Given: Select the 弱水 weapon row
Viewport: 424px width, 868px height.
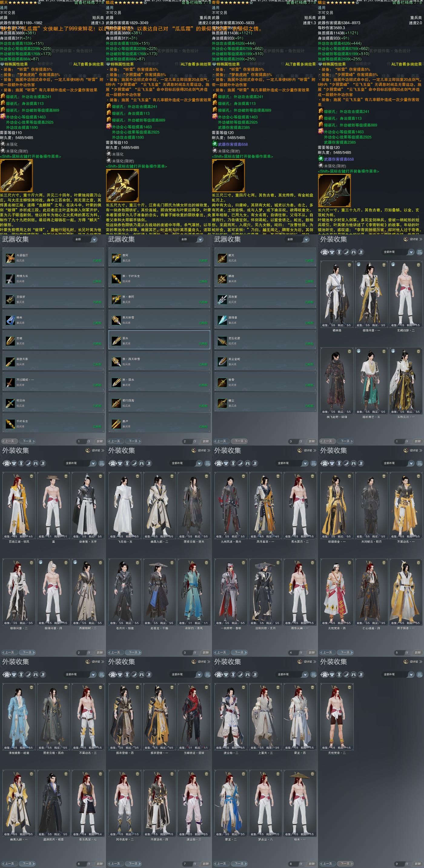Looking at the screenshot, I should pos(159,340).
